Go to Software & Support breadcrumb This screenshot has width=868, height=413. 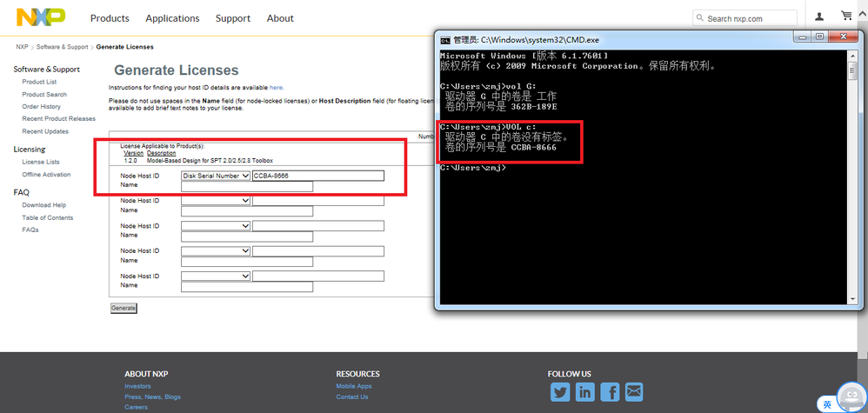point(62,47)
